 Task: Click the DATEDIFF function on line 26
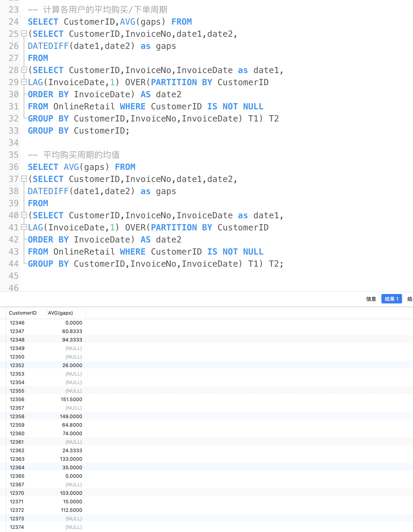coord(48,46)
